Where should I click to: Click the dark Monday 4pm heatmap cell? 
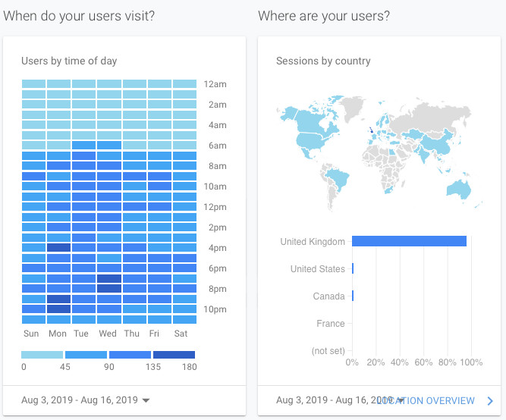(59, 247)
